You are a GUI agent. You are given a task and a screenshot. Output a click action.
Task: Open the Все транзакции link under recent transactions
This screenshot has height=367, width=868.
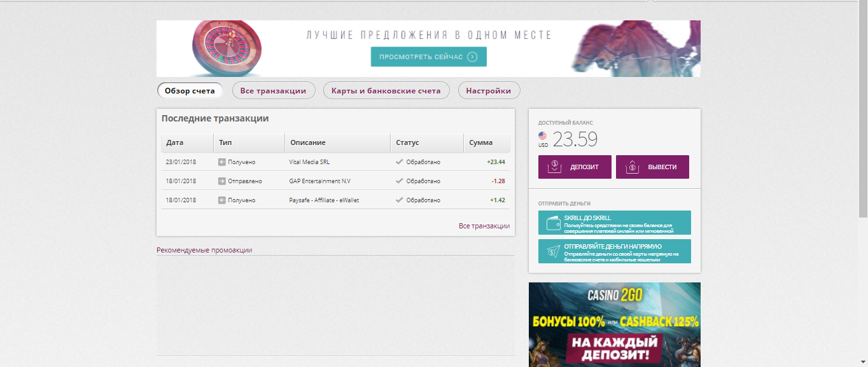pyautogui.click(x=486, y=226)
